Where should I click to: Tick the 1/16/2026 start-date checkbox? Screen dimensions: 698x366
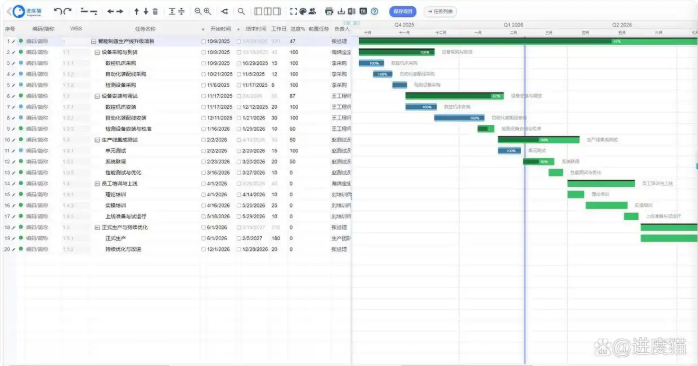coord(203,129)
